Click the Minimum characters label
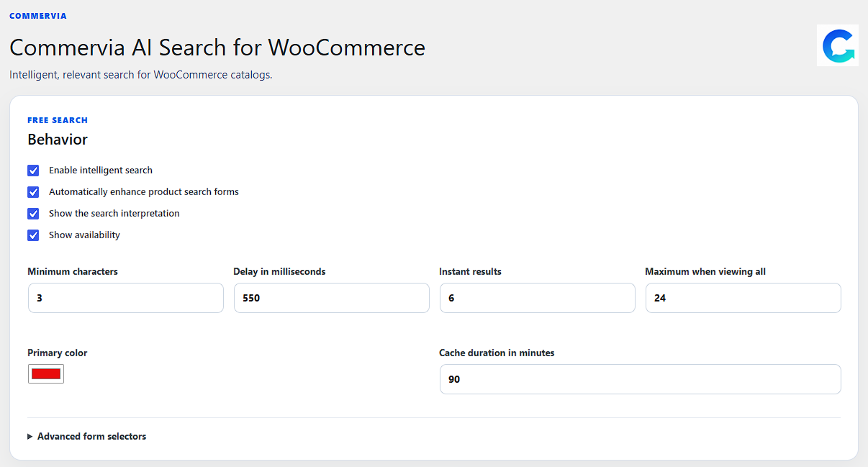The image size is (868, 467). [x=73, y=271]
